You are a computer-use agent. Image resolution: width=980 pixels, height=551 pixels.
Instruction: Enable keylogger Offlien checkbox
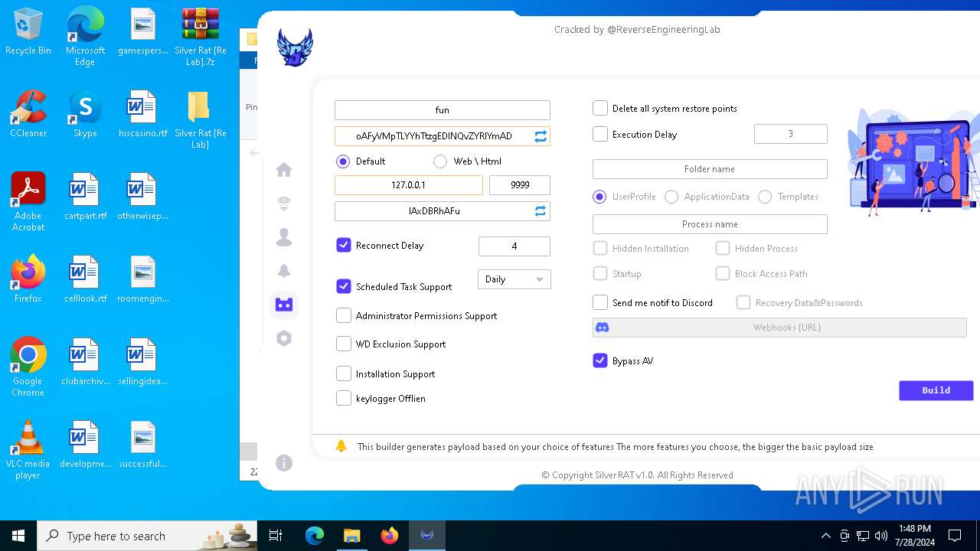344,398
